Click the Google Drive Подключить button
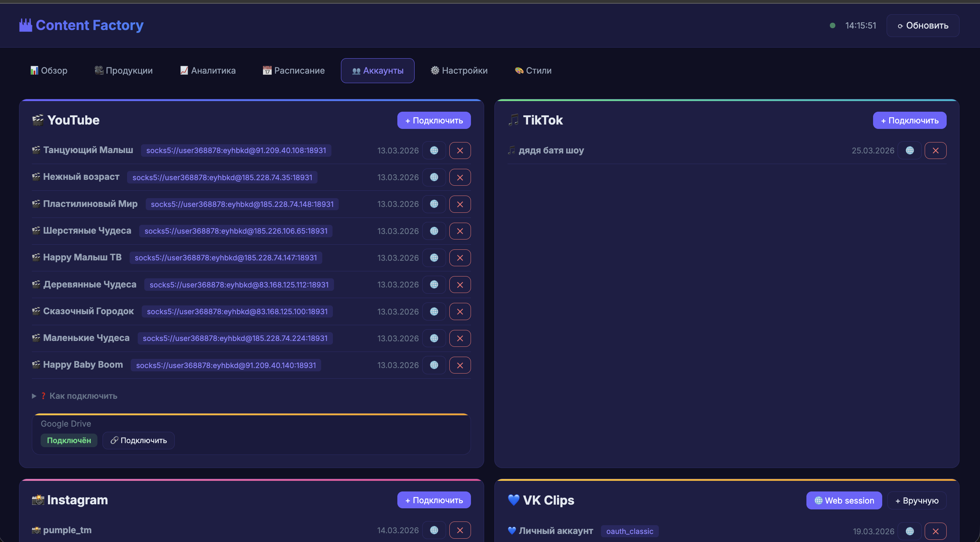Viewport: 980px width, 542px height. 138,441
